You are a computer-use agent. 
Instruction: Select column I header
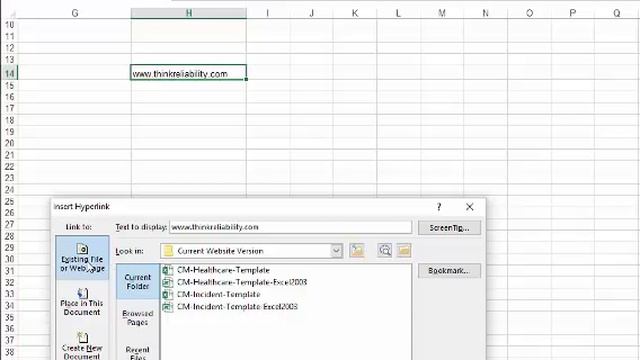point(268,13)
